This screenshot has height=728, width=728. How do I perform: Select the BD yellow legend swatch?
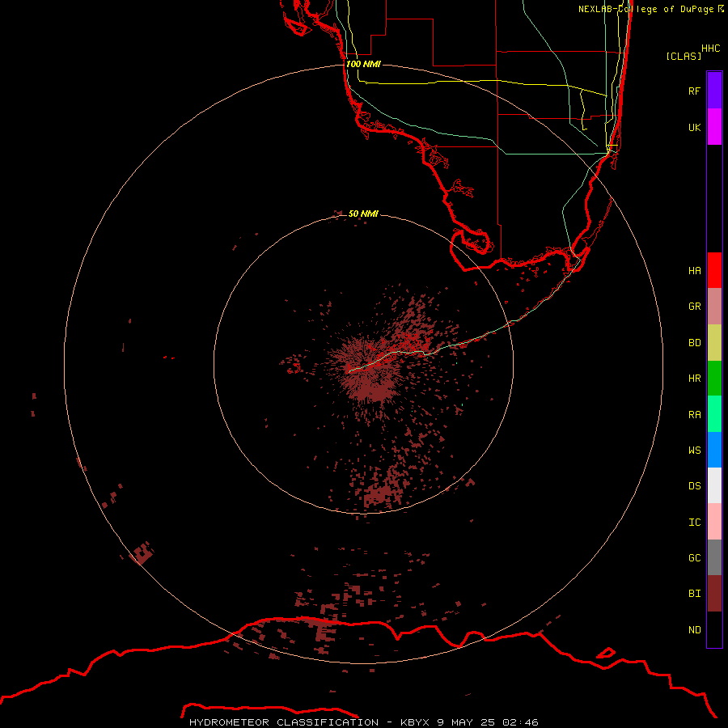click(714, 342)
